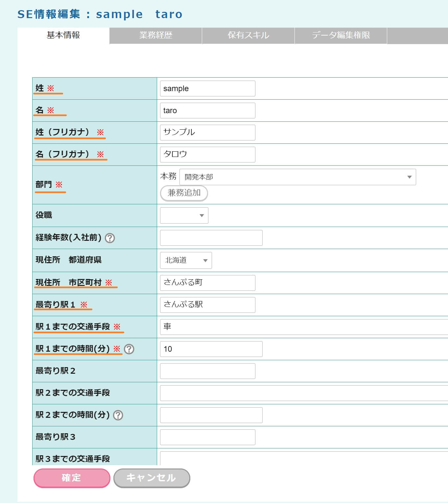Click the 姓(フリガナ) field with サンプル
Image resolution: width=448 pixels, height=503 pixels.
[x=207, y=133]
